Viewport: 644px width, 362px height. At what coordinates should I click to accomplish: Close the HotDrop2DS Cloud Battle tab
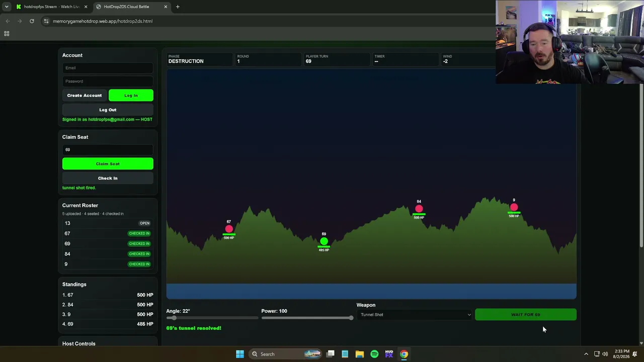pyautogui.click(x=166, y=7)
